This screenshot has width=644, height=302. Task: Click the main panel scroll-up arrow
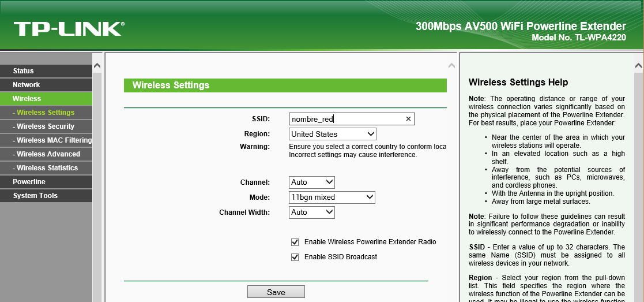(451, 66)
